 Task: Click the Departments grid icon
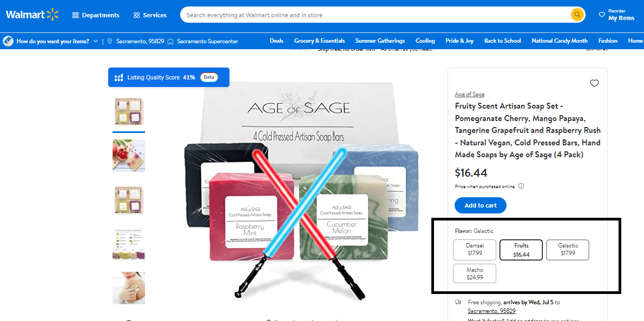[75, 15]
